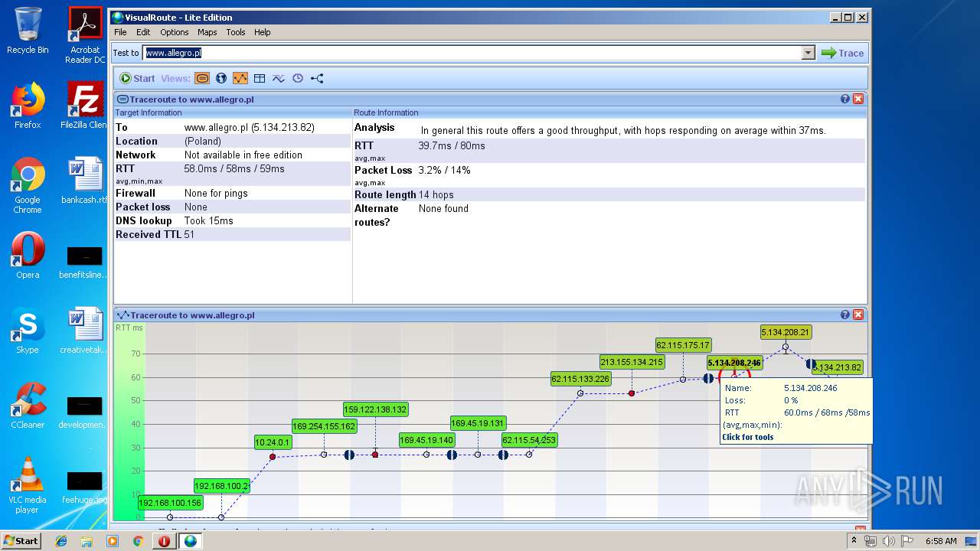980x551 pixels.
Task: Select hop label 192.168.100.2
Action: pyautogui.click(x=222, y=486)
